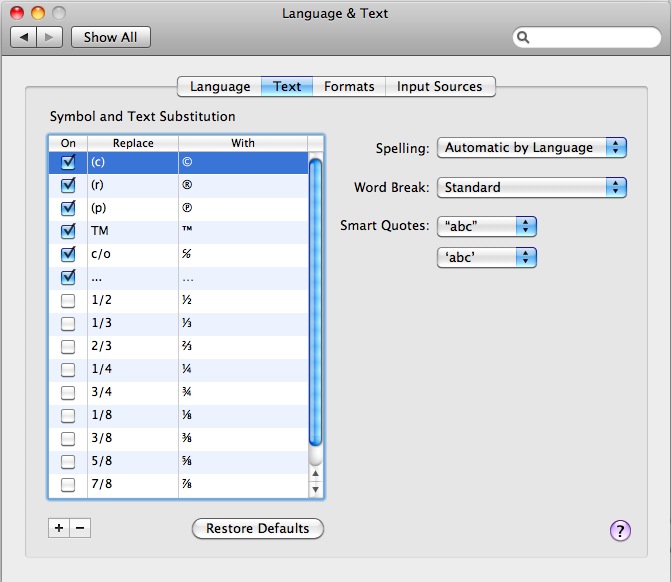Uncheck the (p) substitution checkbox
Viewport: 671px width, 582px height.
(x=68, y=208)
